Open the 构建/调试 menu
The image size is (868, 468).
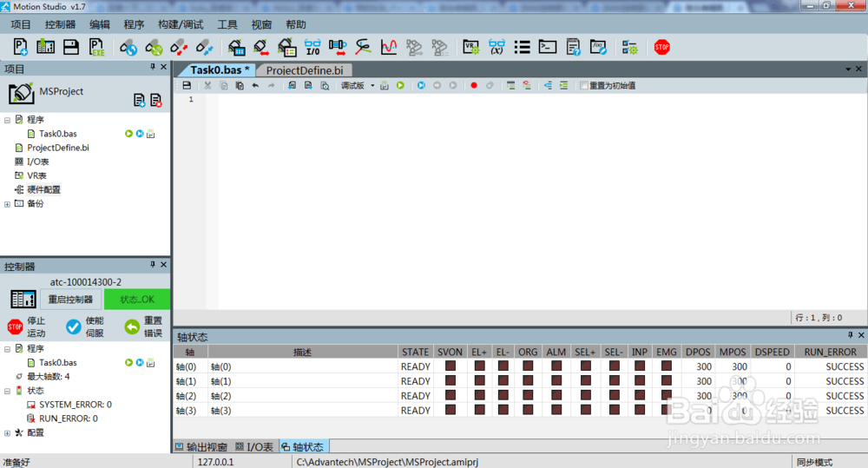point(181,24)
